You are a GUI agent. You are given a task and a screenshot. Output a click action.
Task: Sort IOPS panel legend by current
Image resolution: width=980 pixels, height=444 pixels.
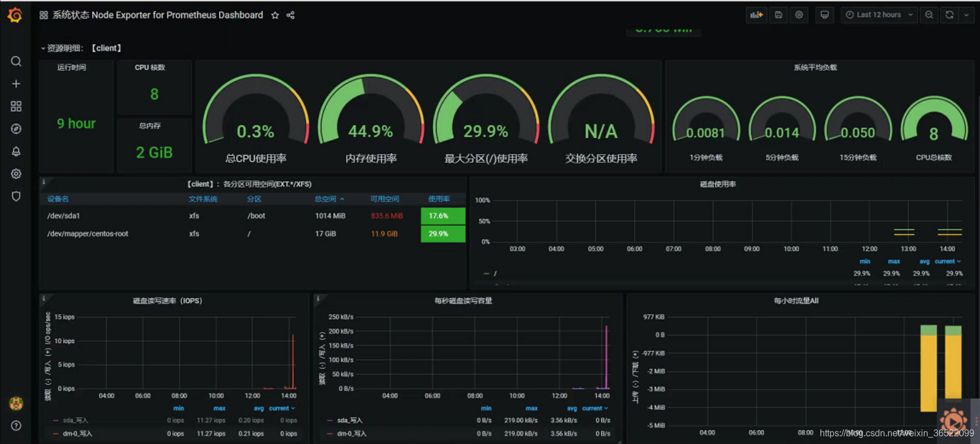(282, 408)
